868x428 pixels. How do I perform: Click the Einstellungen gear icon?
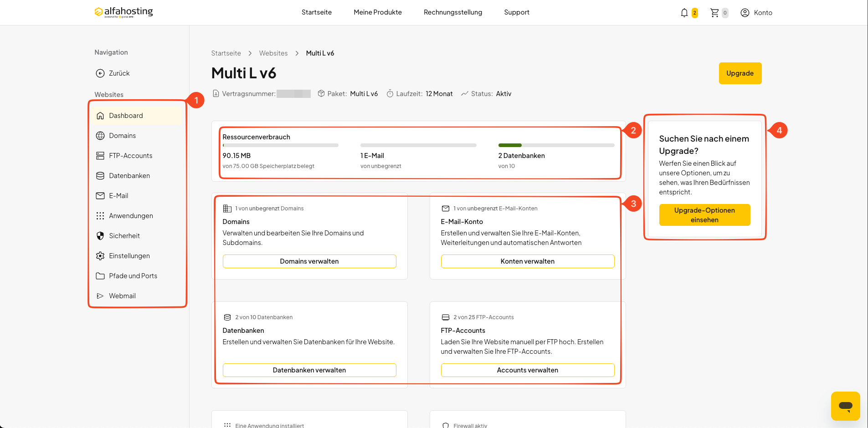pos(100,256)
